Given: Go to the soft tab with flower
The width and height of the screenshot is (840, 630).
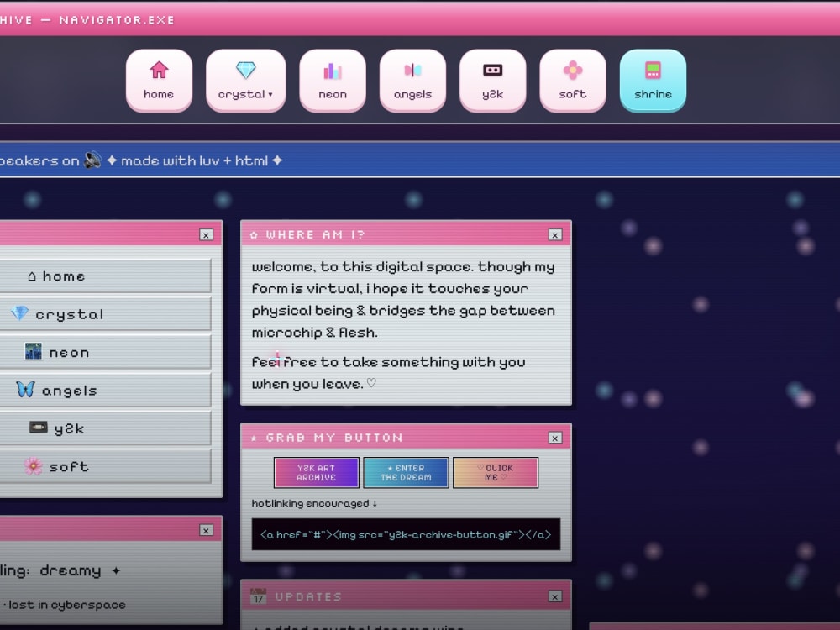Looking at the screenshot, I should pos(573,81).
